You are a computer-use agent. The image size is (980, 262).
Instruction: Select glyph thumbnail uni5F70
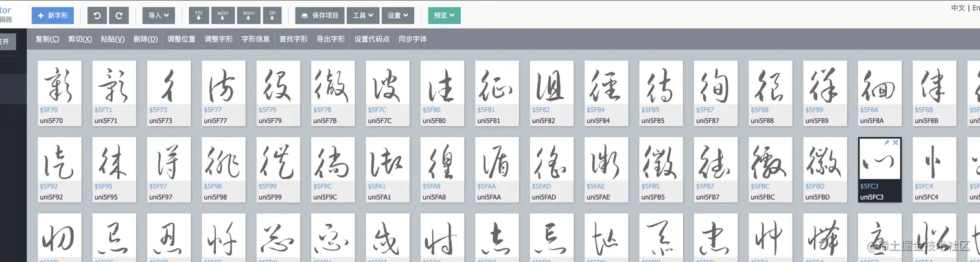click(60, 93)
